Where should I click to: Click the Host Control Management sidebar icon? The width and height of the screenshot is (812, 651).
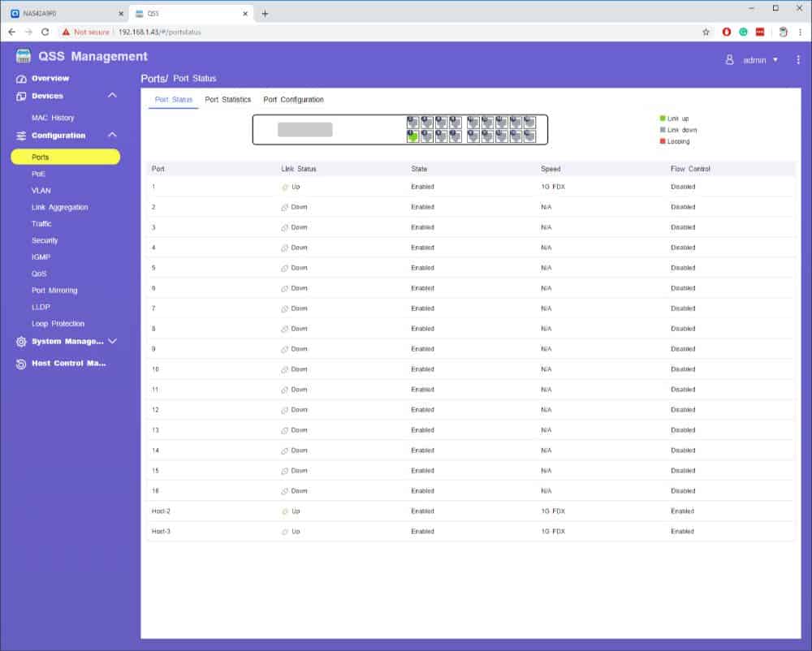point(22,364)
